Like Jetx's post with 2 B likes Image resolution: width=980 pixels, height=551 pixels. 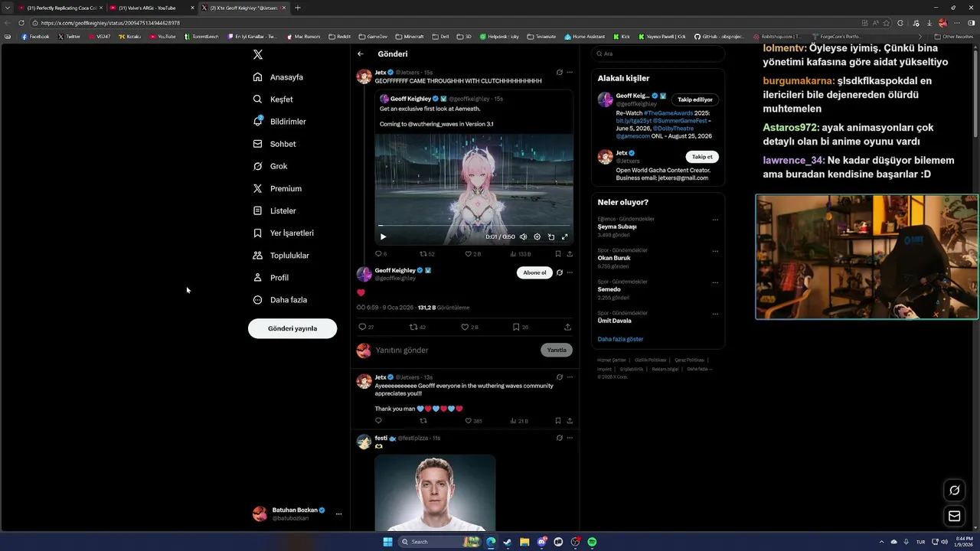[x=473, y=254]
